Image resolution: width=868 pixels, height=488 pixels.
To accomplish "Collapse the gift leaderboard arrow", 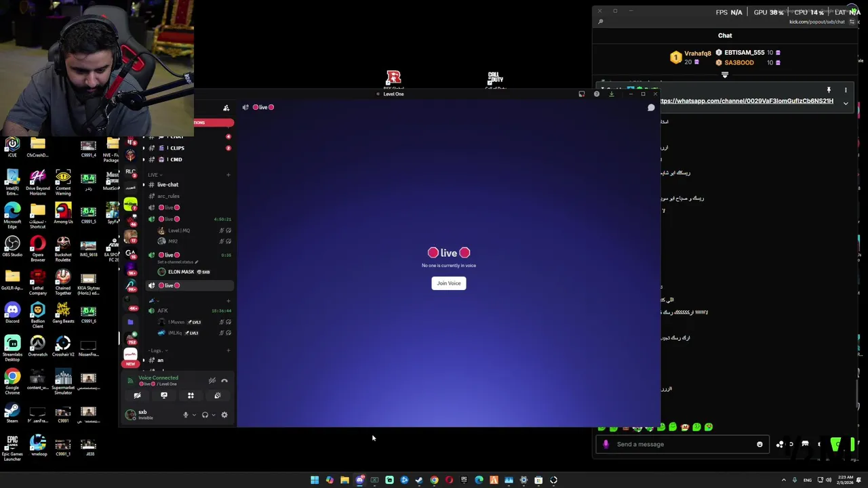I will tap(724, 75).
